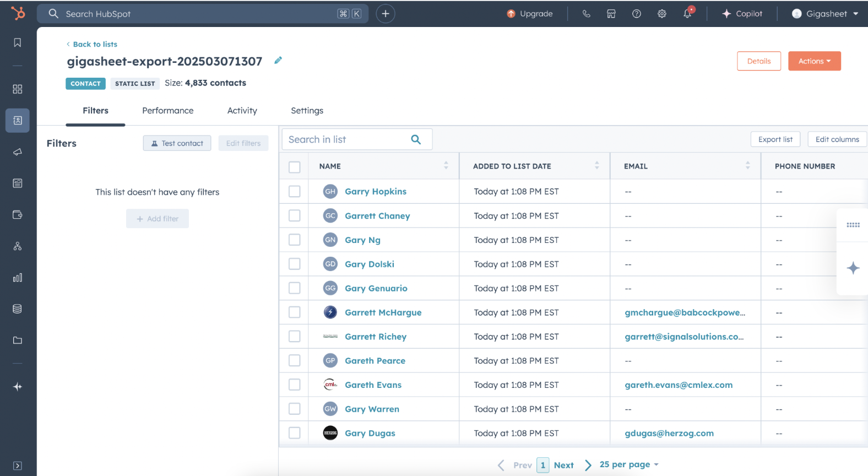Select the checkbox for Gareth Pearce
The height and width of the screenshot is (476, 868).
coord(295,360)
